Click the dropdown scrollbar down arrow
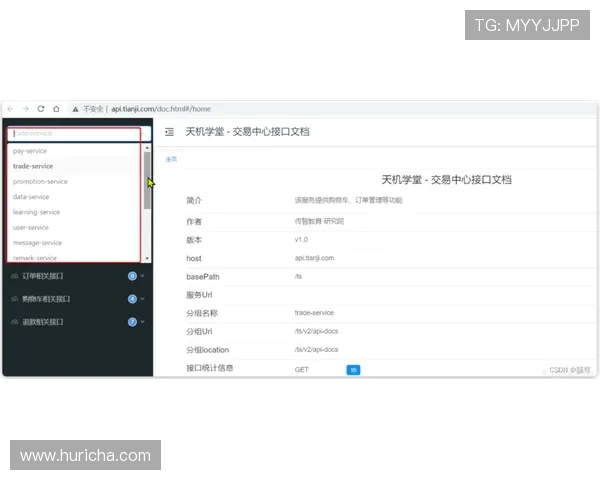 click(147, 259)
